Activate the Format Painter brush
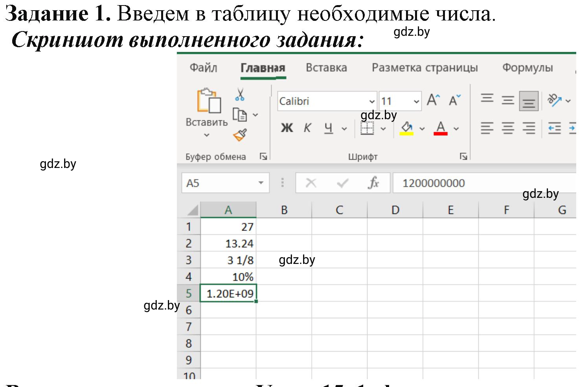Viewport: 588px width, 387px height. point(240,135)
